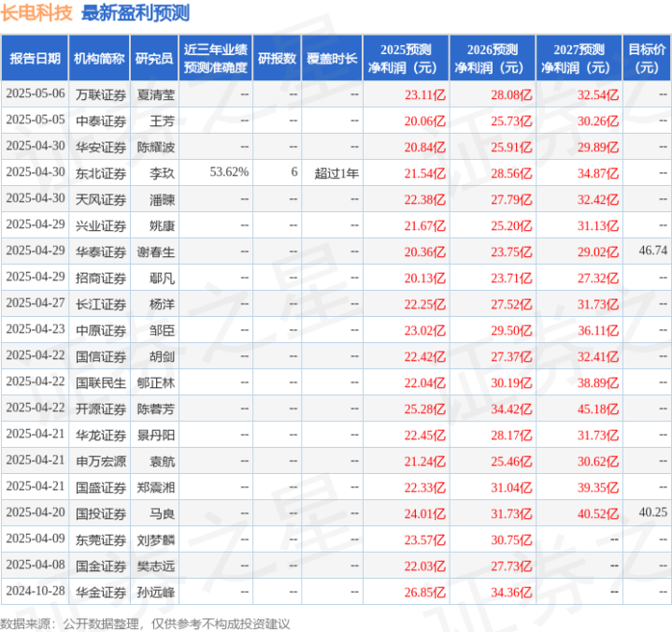Select the 华泰证券 institution cell

[101, 251]
